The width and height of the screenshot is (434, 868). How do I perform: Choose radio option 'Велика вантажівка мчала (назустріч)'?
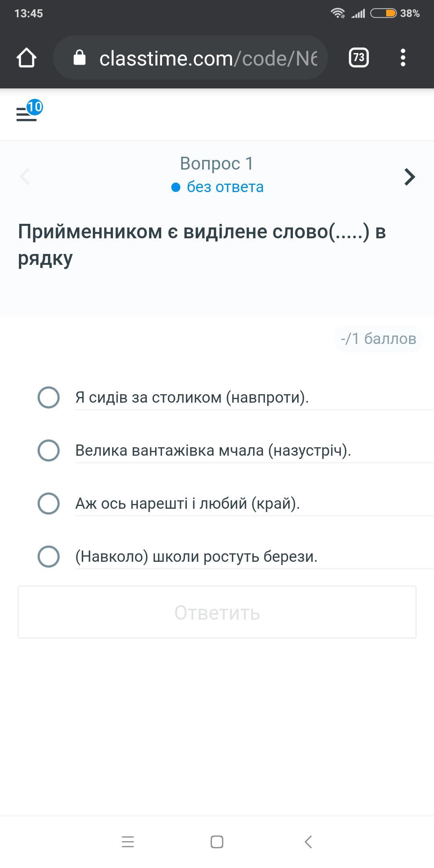49,450
